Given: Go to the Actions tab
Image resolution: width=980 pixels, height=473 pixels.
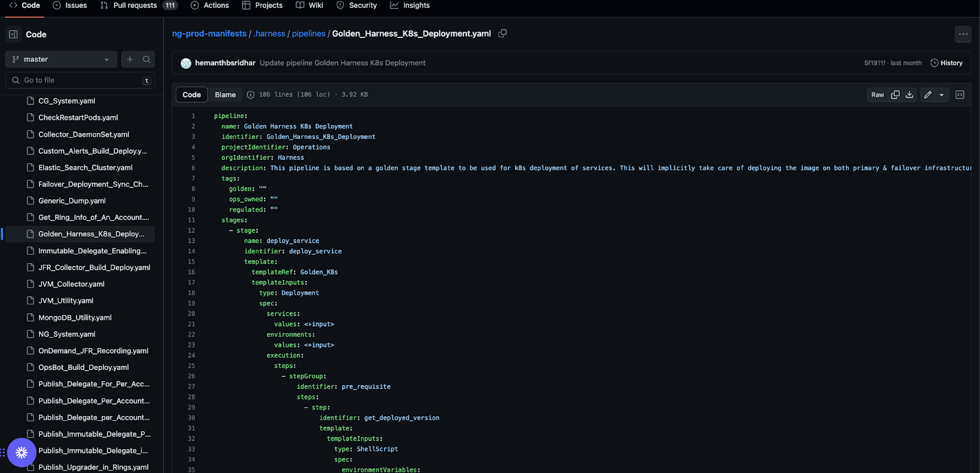Looking at the screenshot, I should click(x=209, y=6).
